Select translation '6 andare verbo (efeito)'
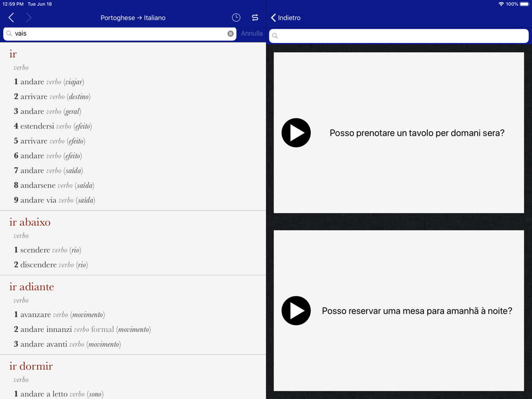The image size is (532, 399). [x=48, y=156]
